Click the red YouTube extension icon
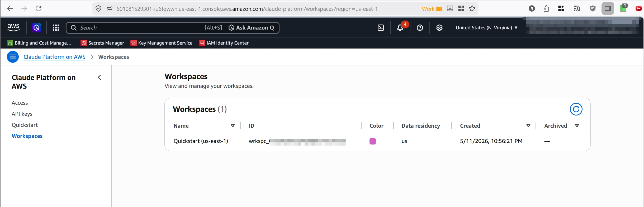The image size is (644, 207). pos(639,9)
